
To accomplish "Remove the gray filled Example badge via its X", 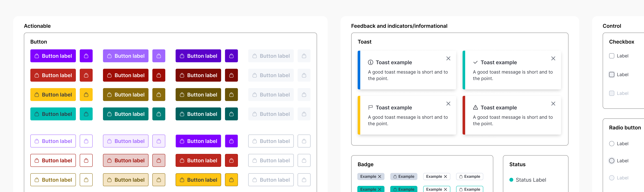I will click(380, 177).
